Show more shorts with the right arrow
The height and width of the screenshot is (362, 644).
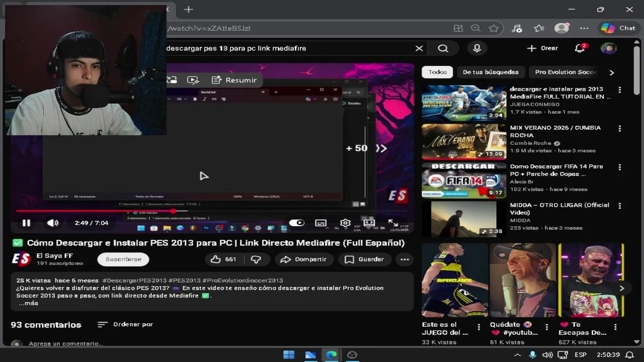[x=622, y=288]
